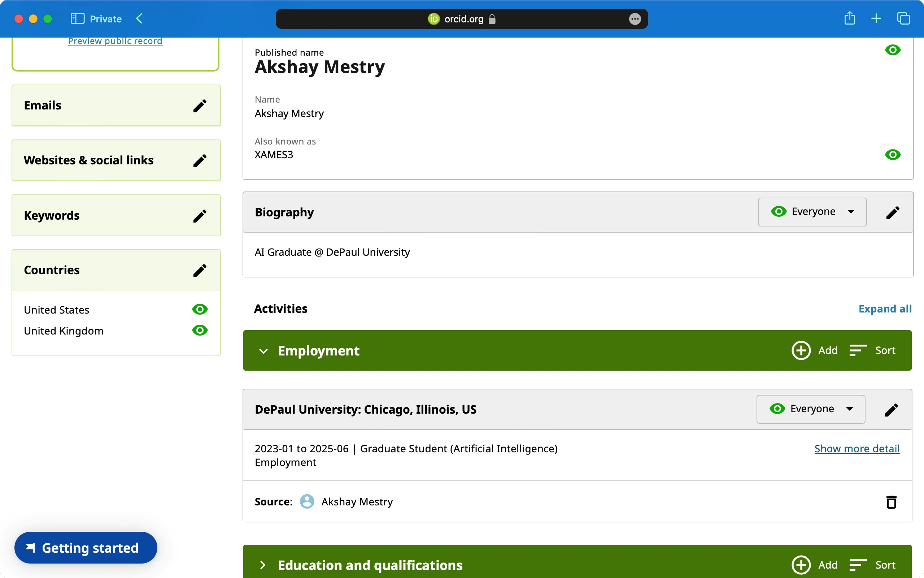Collapse the Employment section chevron
Image resolution: width=924 pixels, height=578 pixels.
[x=263, y=351]
